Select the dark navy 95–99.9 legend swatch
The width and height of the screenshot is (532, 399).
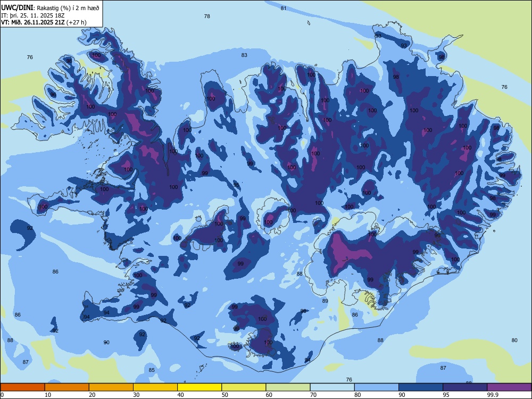click(465, 387)
